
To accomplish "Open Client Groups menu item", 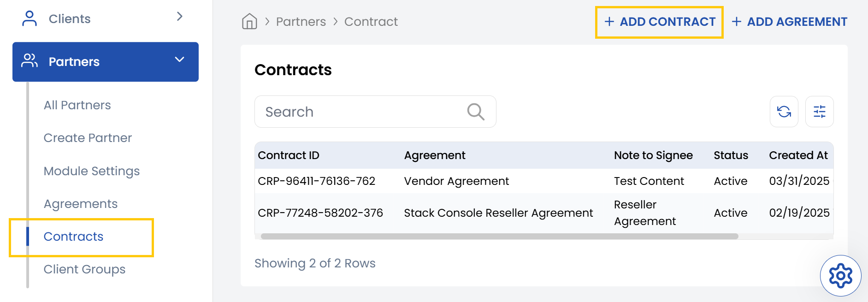I will pos(84,269).
